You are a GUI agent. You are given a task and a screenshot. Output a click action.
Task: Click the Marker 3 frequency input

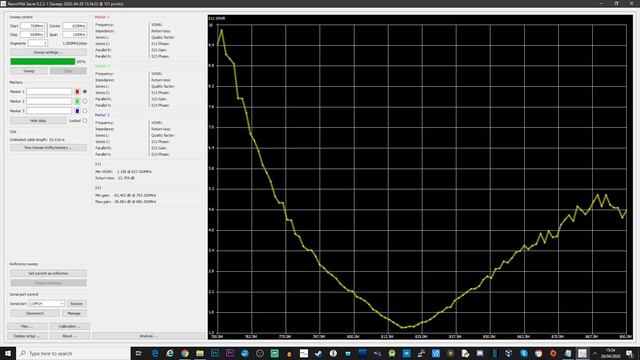pos(49,111)
